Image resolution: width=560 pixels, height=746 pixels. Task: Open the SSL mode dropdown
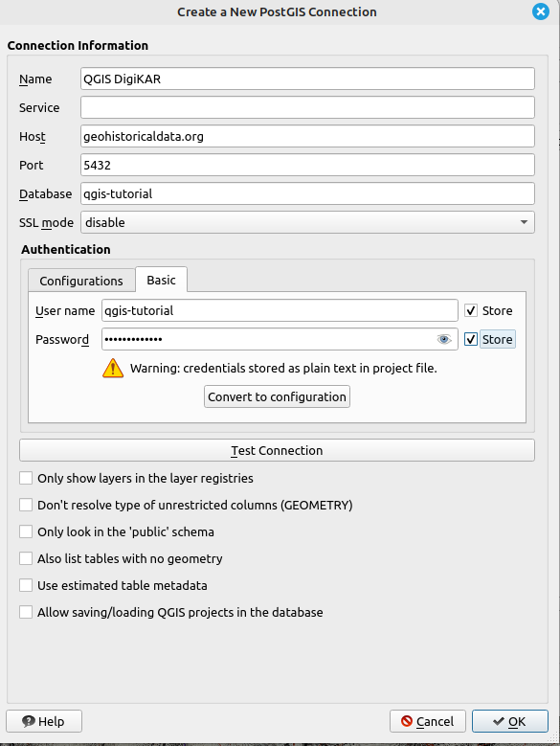[x=307, y=222]
